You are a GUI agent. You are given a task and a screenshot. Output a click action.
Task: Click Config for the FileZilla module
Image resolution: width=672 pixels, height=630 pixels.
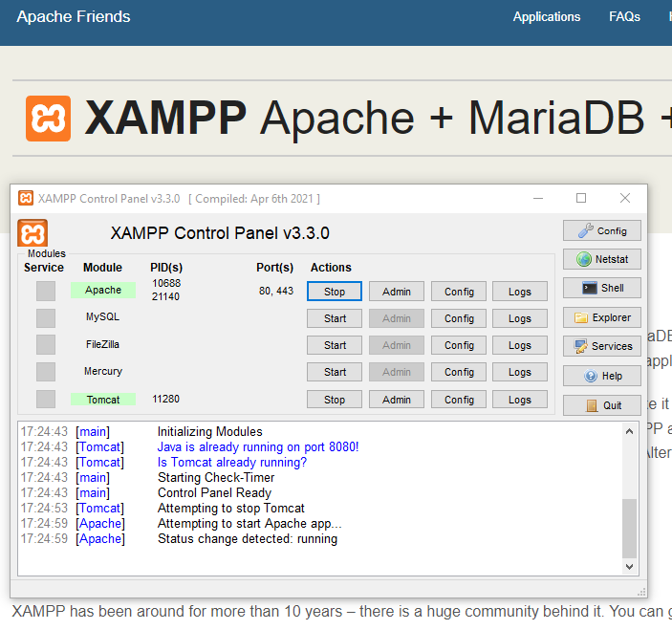(459, 345)
